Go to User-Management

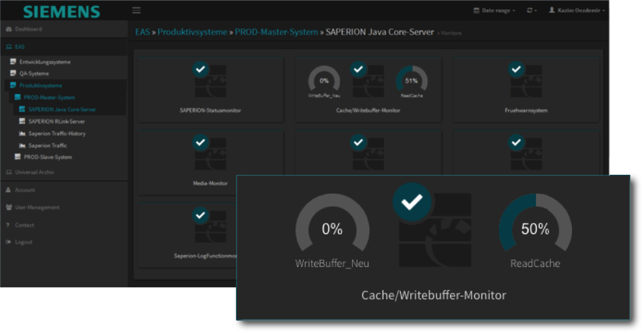[x=37, y=207]
